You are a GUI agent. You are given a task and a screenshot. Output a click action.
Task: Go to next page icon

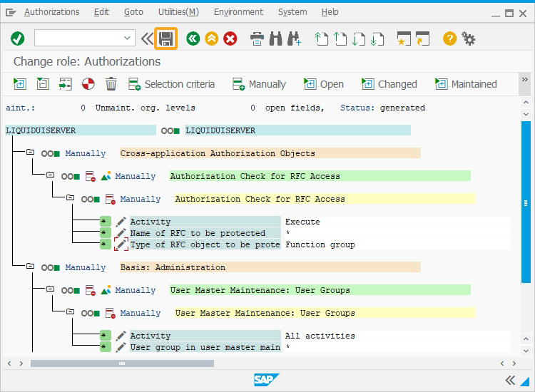[359, 38]
